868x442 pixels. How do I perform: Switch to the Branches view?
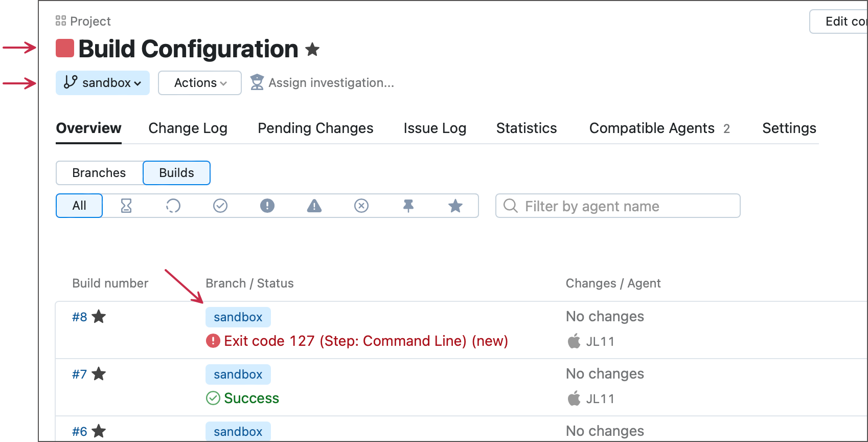point(99,172)
